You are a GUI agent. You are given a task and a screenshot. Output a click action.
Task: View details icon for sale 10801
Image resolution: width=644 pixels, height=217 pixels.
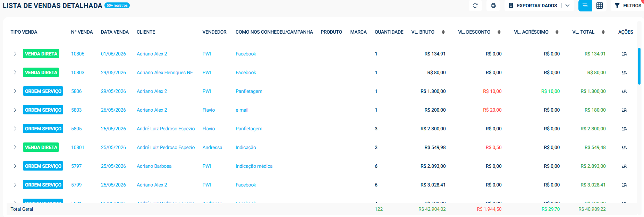(624, 147)
